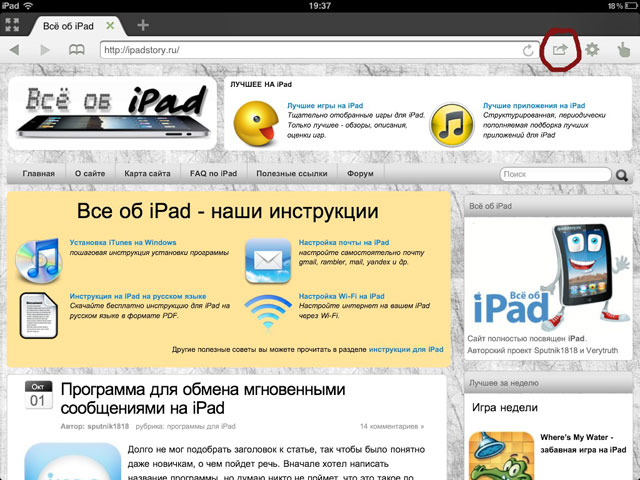
Task: Open 14 комментариев link
Action: click(x=392, y=426)
